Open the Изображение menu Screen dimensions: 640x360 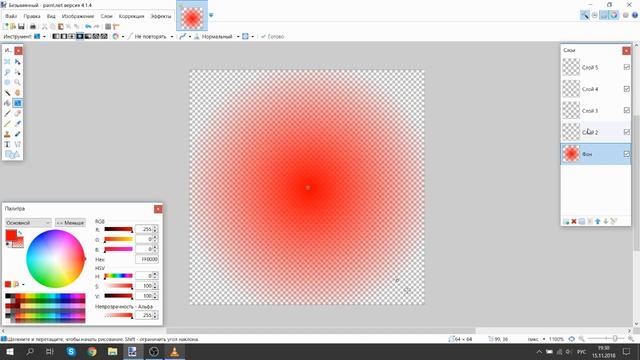[x=78, y=16]
